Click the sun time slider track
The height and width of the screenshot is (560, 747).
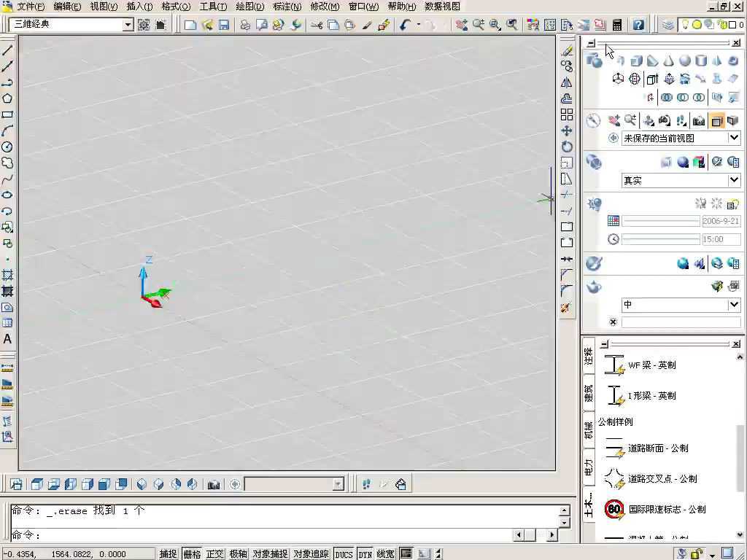[x=661, y=239]
